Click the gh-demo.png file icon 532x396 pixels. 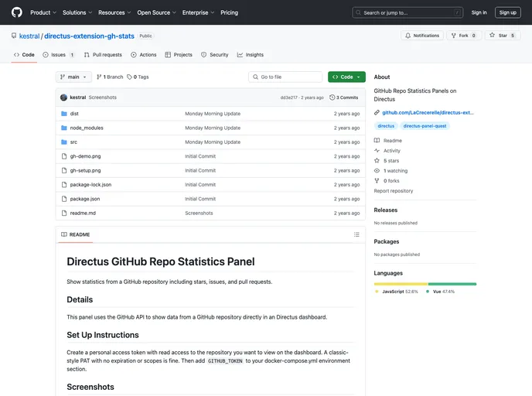pos(63,156)
